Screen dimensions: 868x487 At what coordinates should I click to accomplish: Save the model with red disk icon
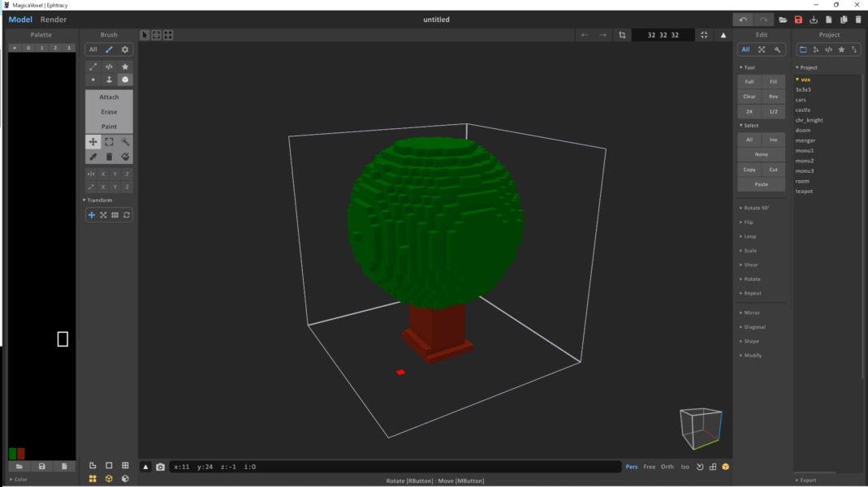click(x=798, y=20)
